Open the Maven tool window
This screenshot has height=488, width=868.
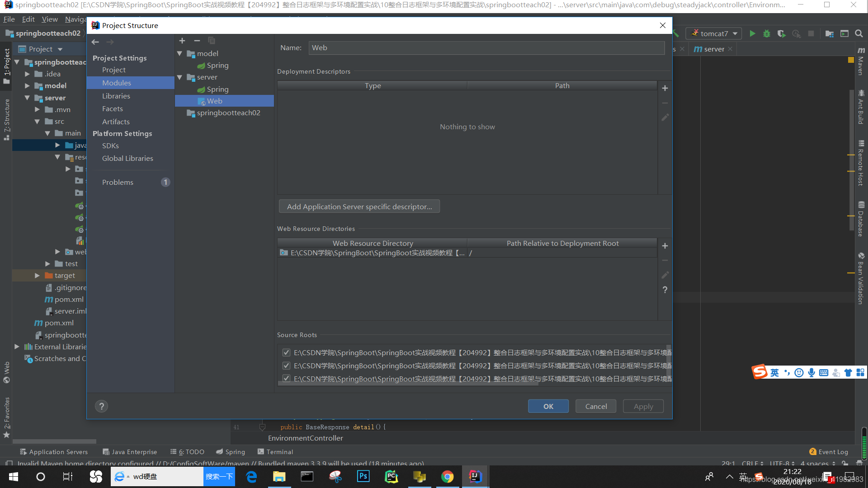(x=861, y=61)
